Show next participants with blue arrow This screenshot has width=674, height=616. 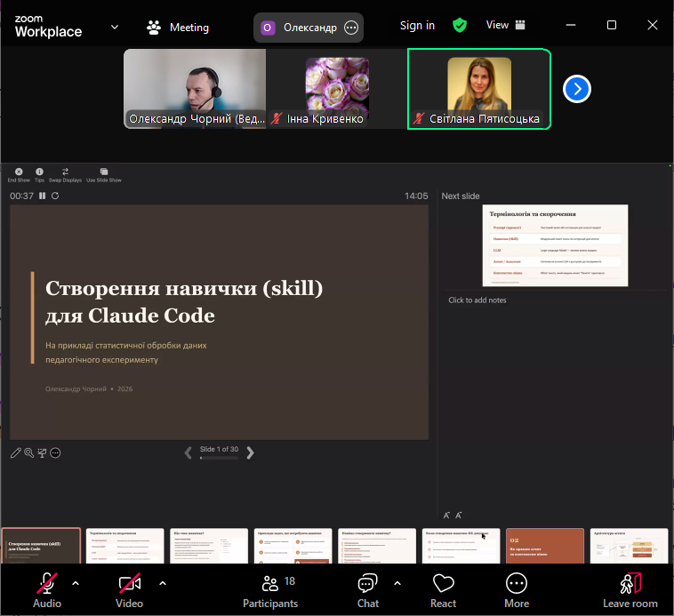577,89
